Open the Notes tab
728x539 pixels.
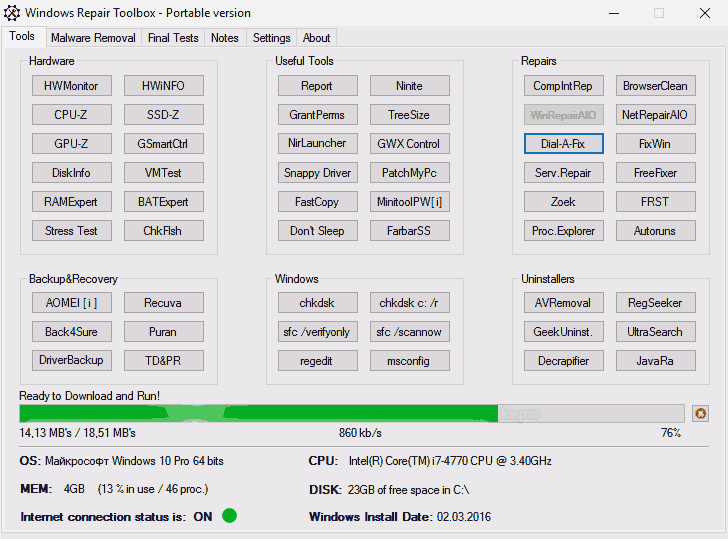[225, 38]
